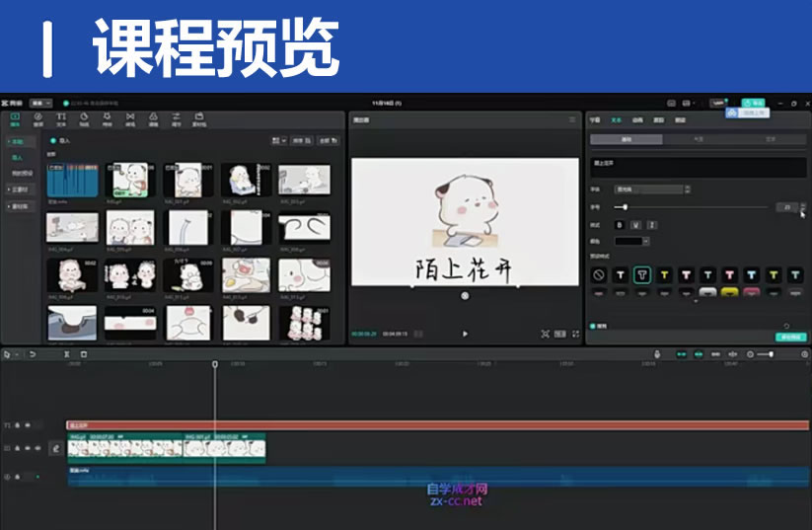Toggle bold text style
The height and width of the screenshot is (530, 812).
(x=620, y=225)
